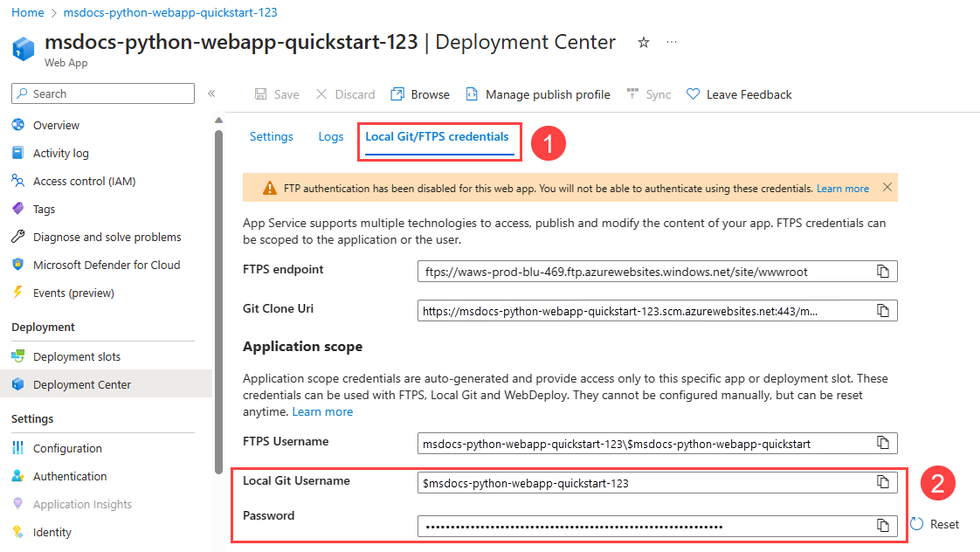This screenshot has width=980, height=552.
Task: Go to Home breadcrumb link
Action: pyautogui.click(x=28, y=13)
